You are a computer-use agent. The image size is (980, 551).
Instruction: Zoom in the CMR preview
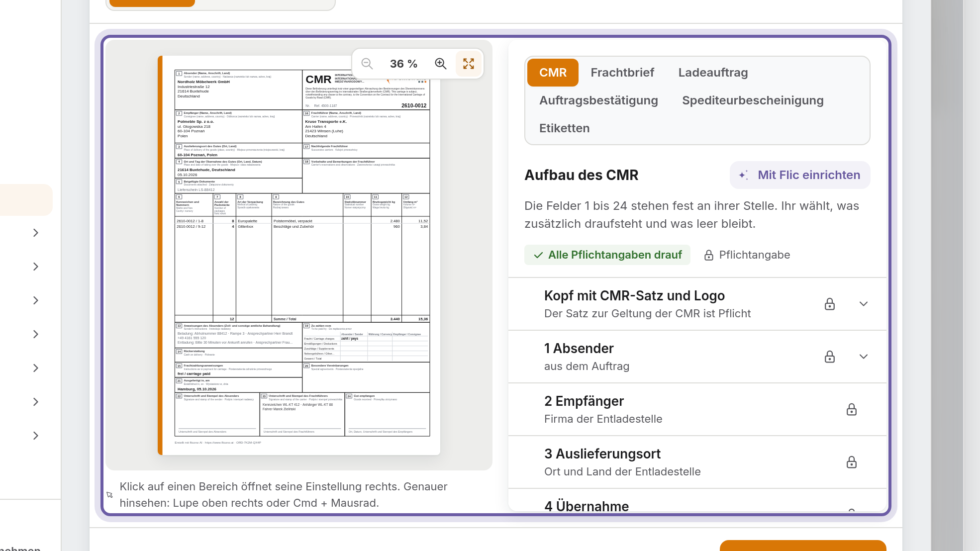point(441,64)
